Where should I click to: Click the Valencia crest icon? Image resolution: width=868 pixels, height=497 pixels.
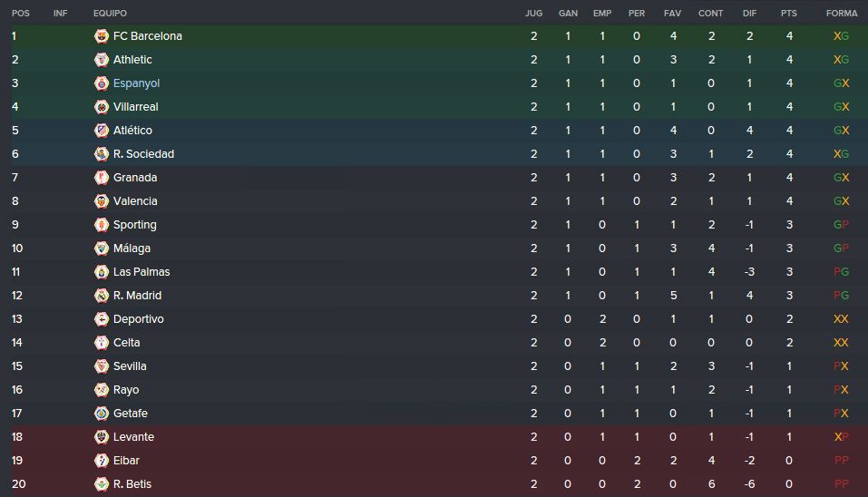[102, 201]
